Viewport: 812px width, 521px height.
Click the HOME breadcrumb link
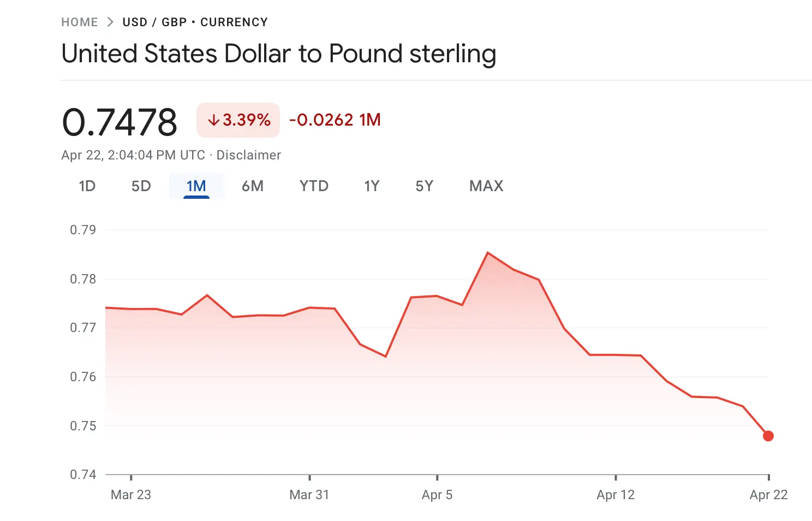(x=80, y=22)
